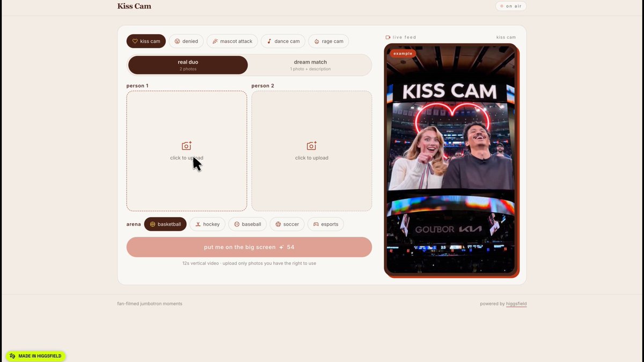Open the example kiss cam video preview

451,159
